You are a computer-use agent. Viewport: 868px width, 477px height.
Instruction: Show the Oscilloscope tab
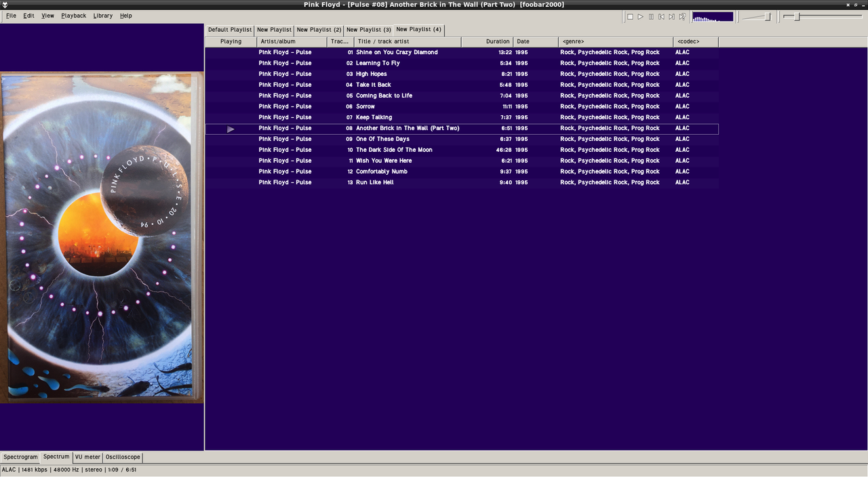[x=123, y=457]
